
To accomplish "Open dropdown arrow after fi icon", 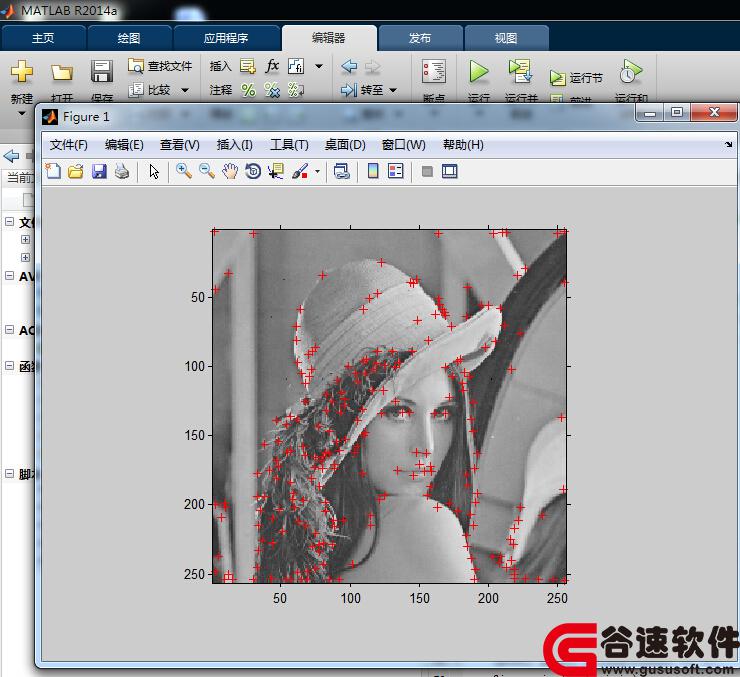I will tap(319, 66).
